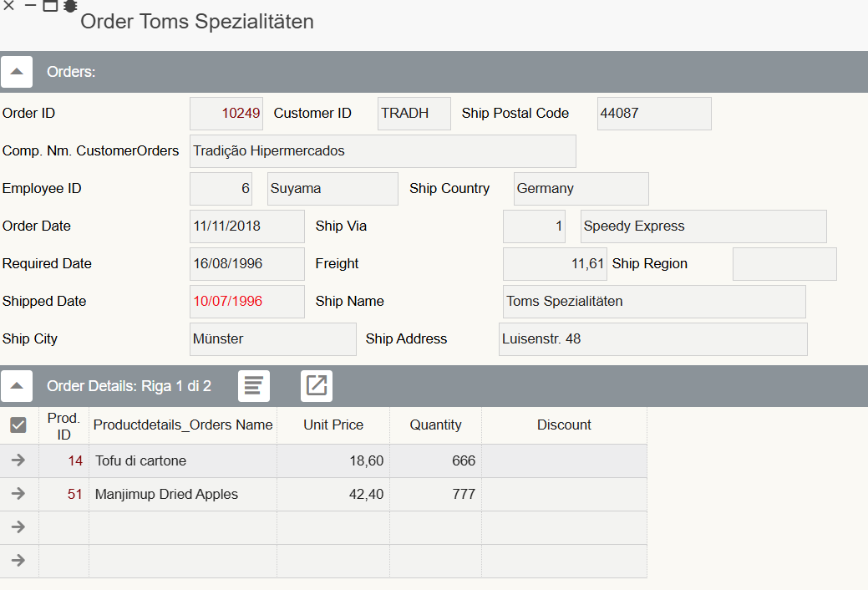
Task: Click the open-in-new-window icon in Order Details
Action: pyautogui.click(x=317, y=385)
